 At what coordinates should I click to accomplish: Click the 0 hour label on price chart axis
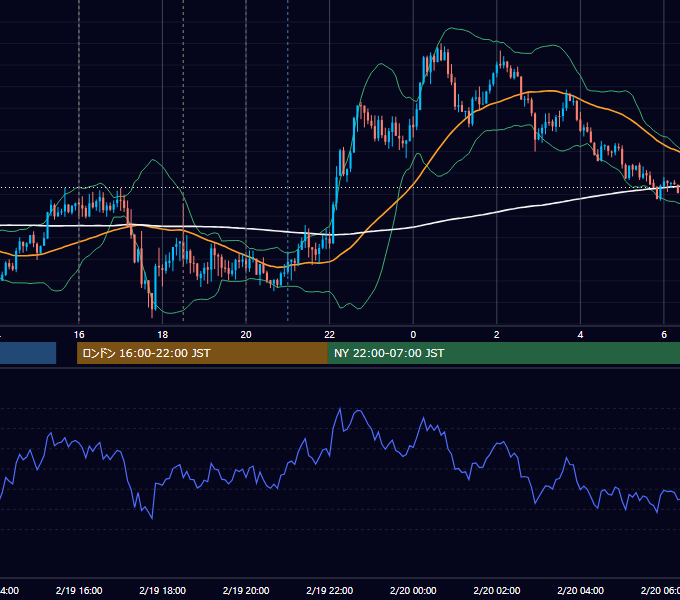pyautogui.click(x=413, y=335)
